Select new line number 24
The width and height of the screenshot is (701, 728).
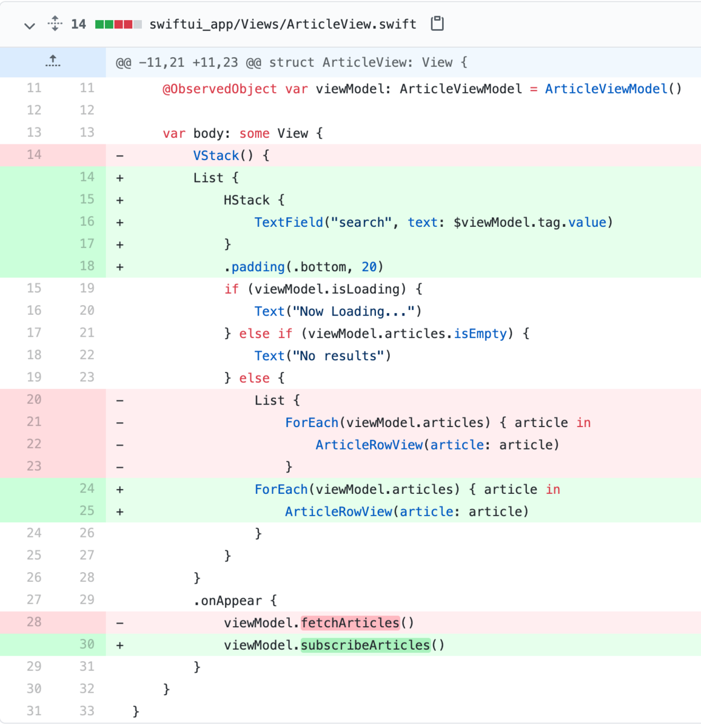coord(87,488)
